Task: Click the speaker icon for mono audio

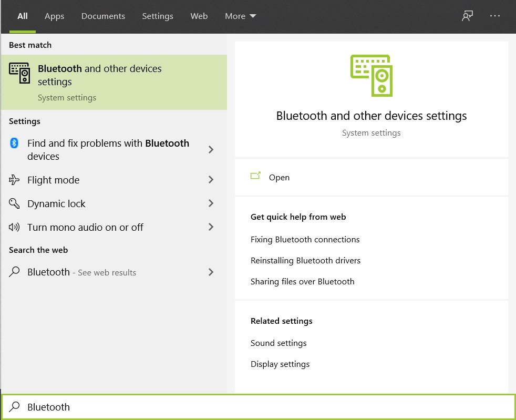Action: tap(13, 227)
